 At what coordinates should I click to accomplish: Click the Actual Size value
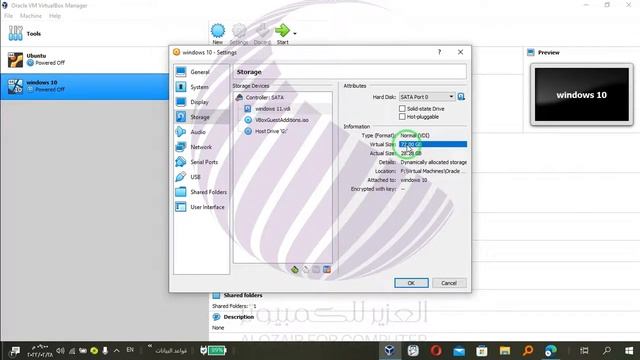(411, 153)
